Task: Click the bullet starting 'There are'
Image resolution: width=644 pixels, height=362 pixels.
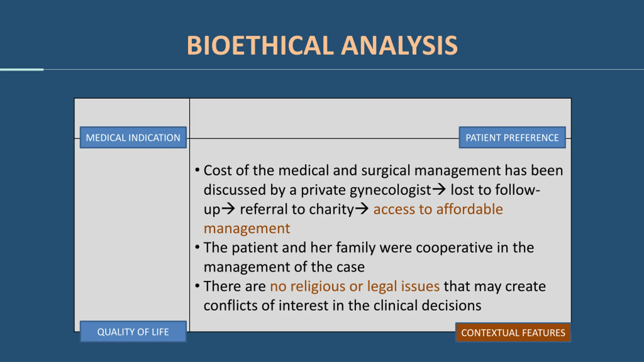Action: tap(370, 296)
